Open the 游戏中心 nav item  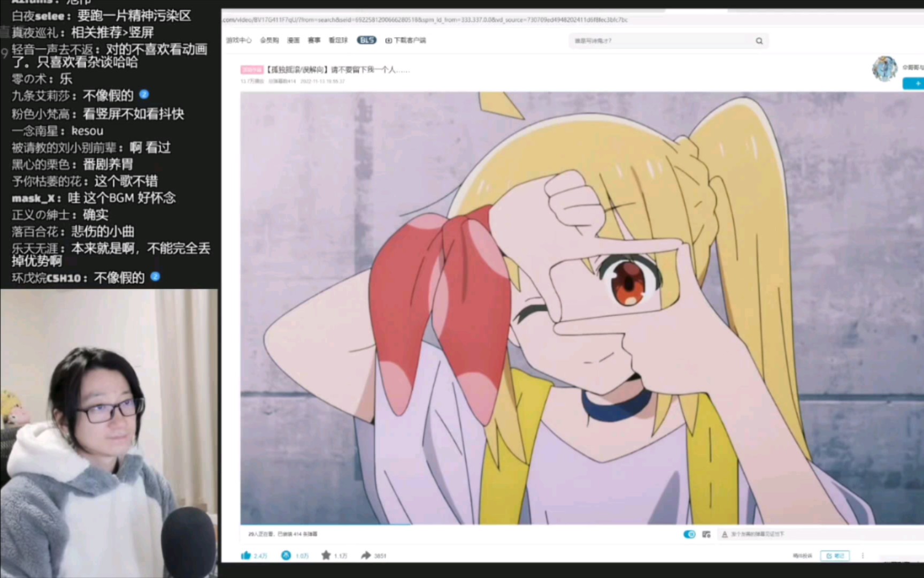click(x=238, y=40)
